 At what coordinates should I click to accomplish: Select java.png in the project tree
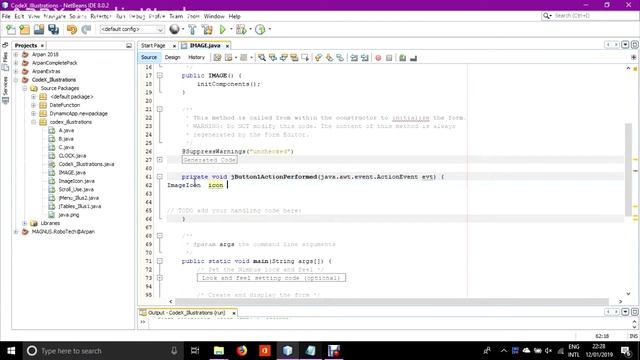click(69, 215)
